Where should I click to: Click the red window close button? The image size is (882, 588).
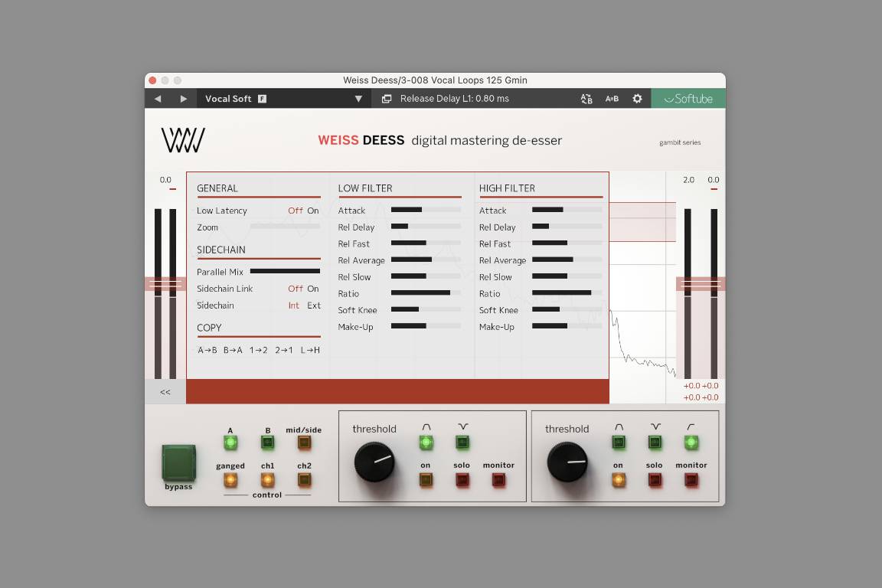[152, 80]
